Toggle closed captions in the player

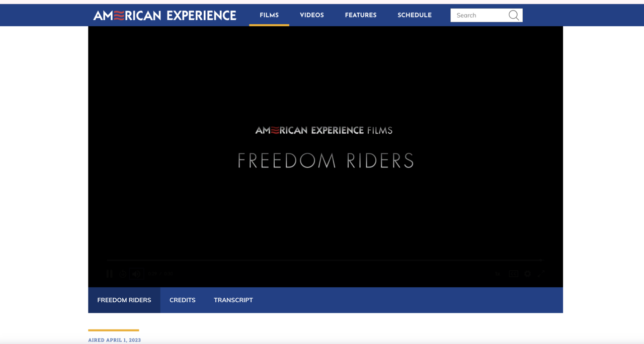(x=513, y=274)
